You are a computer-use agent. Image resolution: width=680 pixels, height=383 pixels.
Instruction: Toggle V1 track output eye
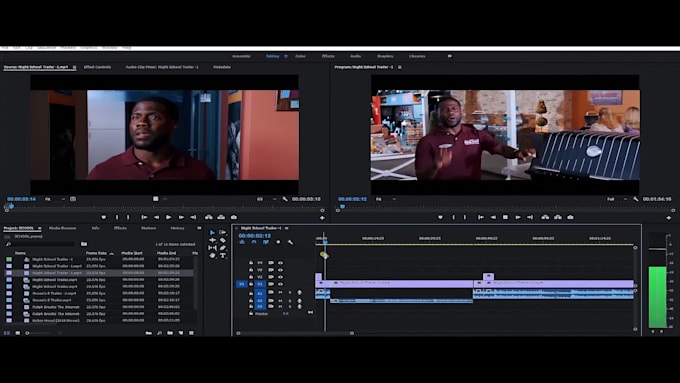pyautogui.click(x=280, y=284)
